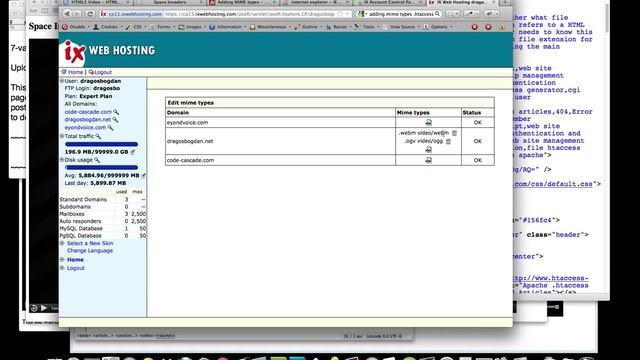Click the yellow warning icon in web developer toolbar
Viewport: 640px width, 360px height.
(502, 27)
